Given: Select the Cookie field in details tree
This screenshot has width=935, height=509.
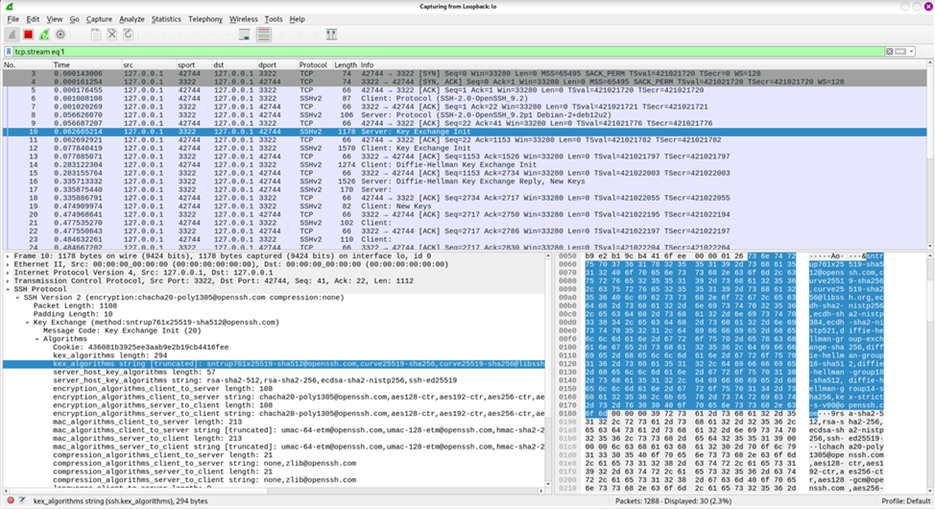Looking at the screenshot, I should pos(140,347).
